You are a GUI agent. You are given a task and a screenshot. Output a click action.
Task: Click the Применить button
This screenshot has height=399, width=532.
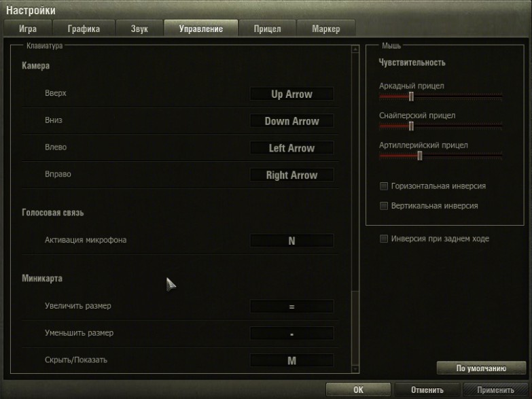[495, 389]
